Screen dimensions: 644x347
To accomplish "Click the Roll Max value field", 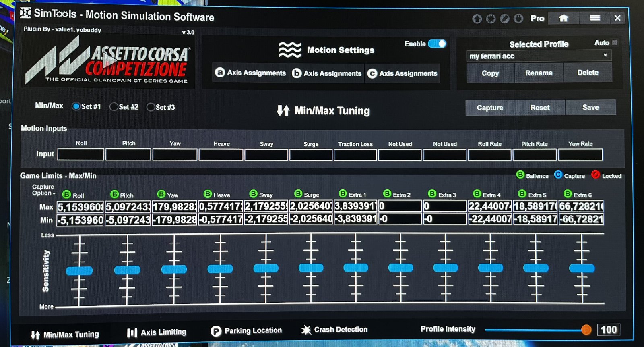I will (x=80, y=207).
